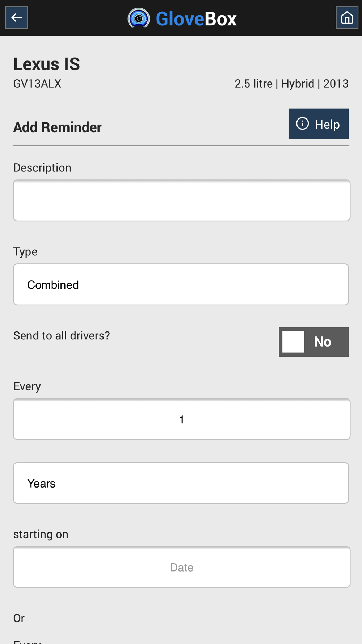This screenshot has width=362, height=644.
Task: Open the Help button
Action: pos(319,124)
